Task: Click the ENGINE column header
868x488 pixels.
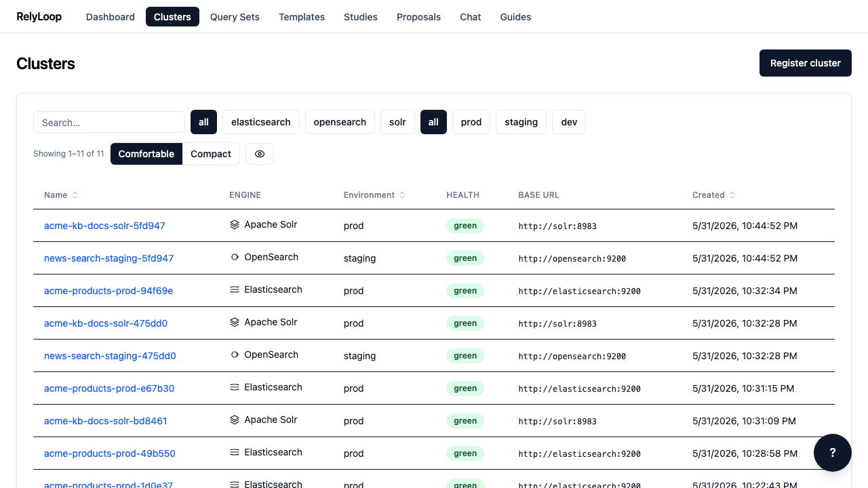Action: point(245,195)
